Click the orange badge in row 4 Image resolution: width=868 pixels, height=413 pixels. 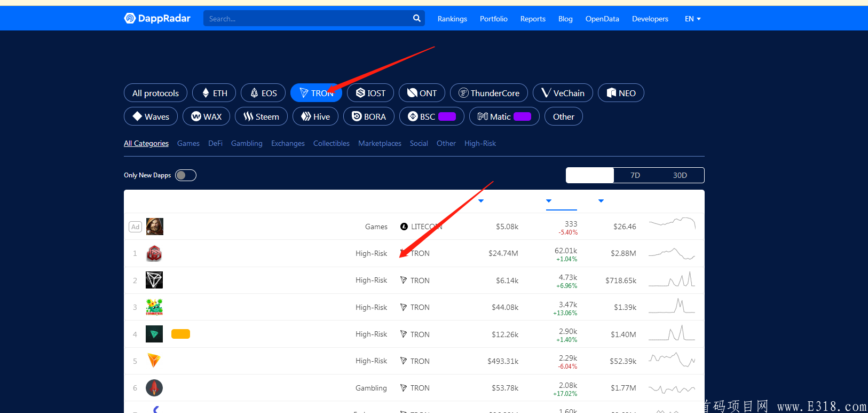[x=180, y=334]
